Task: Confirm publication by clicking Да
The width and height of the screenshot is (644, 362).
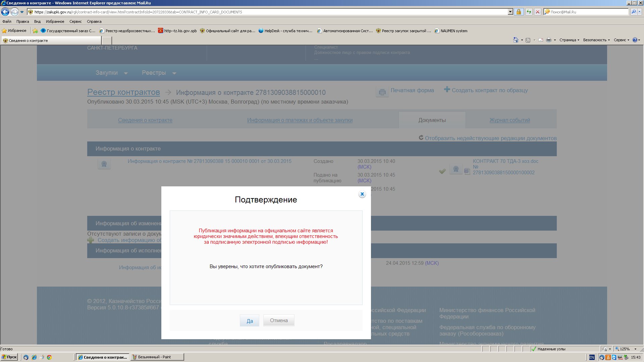Action: pyautogui.click(x=250, y=321)
